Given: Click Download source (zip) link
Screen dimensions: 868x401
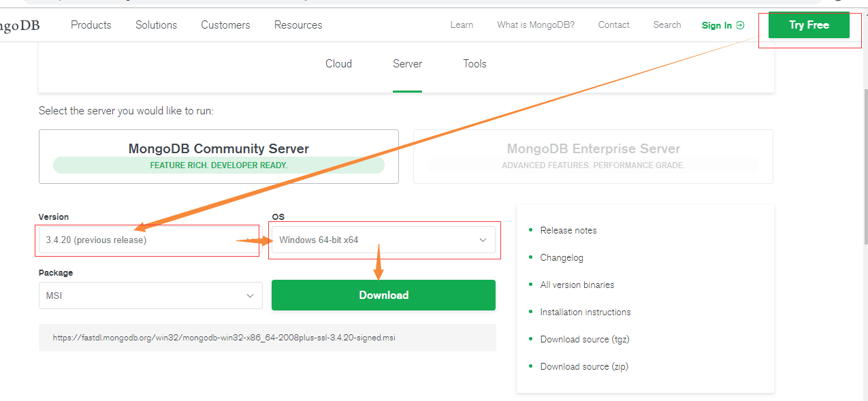Looking at the screenshot, I should click(x=584, y=366).
